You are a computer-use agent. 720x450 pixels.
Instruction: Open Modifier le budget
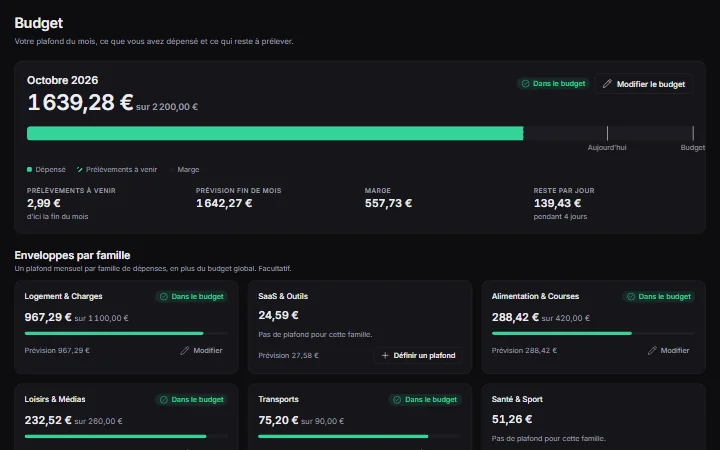[x=644, y=84]
